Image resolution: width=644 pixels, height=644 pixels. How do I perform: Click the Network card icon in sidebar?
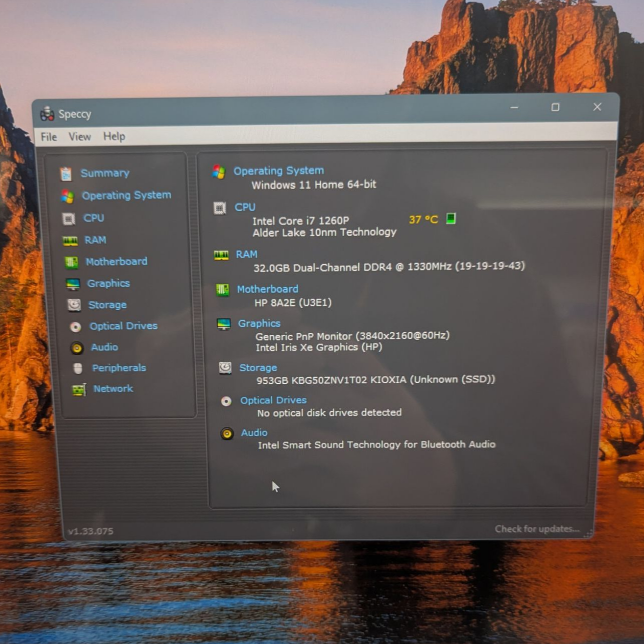coord(79,389)
